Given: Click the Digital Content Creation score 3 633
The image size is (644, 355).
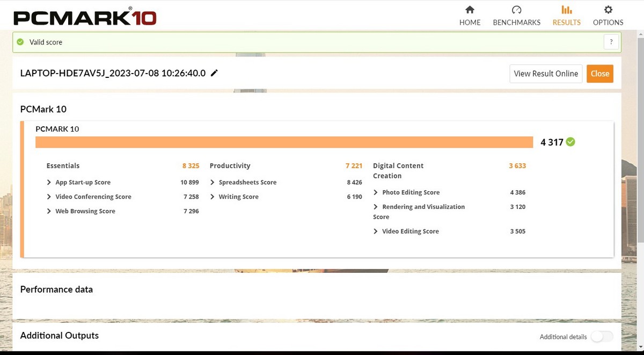Looking at the screenshot, I should 517,166.
